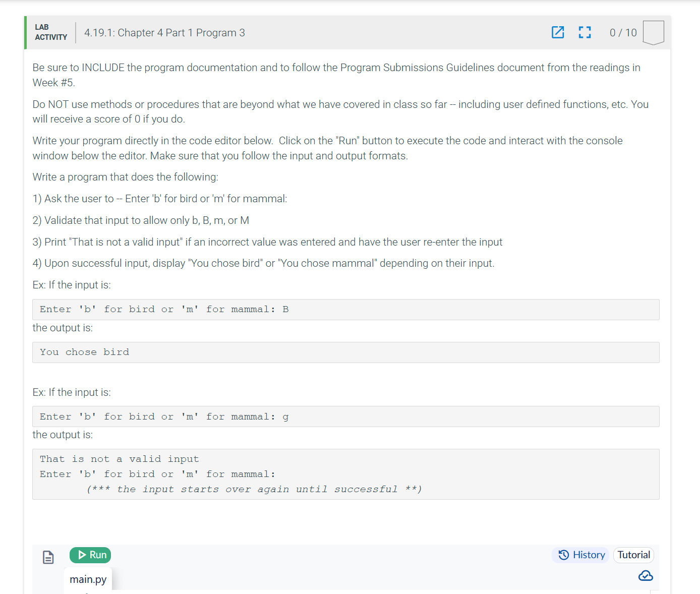
Task: View submission History
Action: tap(580, 555)
